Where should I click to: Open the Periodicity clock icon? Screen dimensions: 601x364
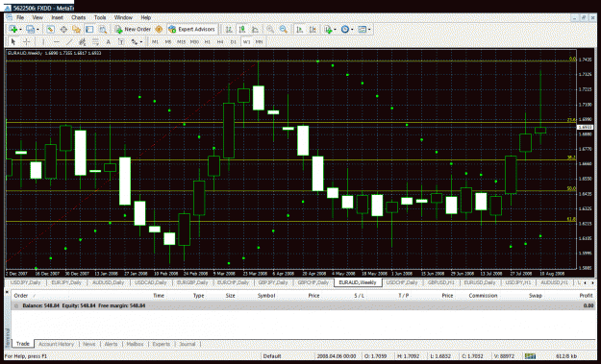pyautogui.click(x=345, y=29)
